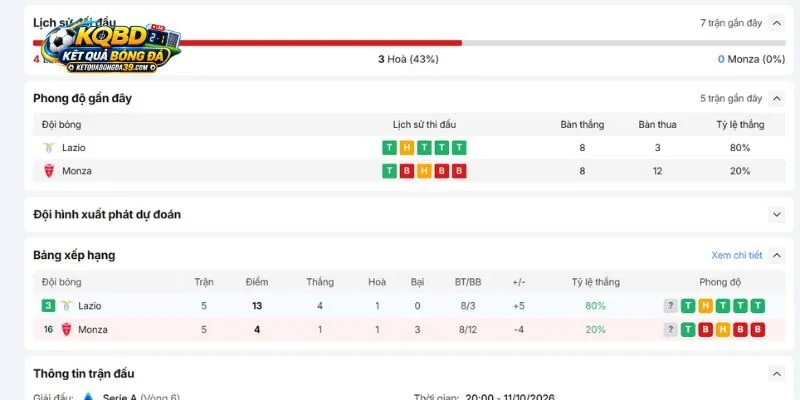Collapse the Thông tin trận đấu section
This screenshot has height=400, width=800.
pyautogui.click(x=777, y=374)
